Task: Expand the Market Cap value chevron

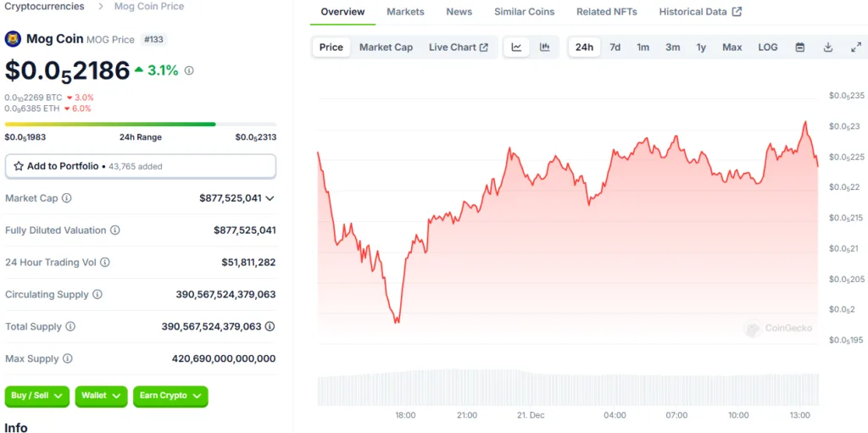Action: click(270, 198)
